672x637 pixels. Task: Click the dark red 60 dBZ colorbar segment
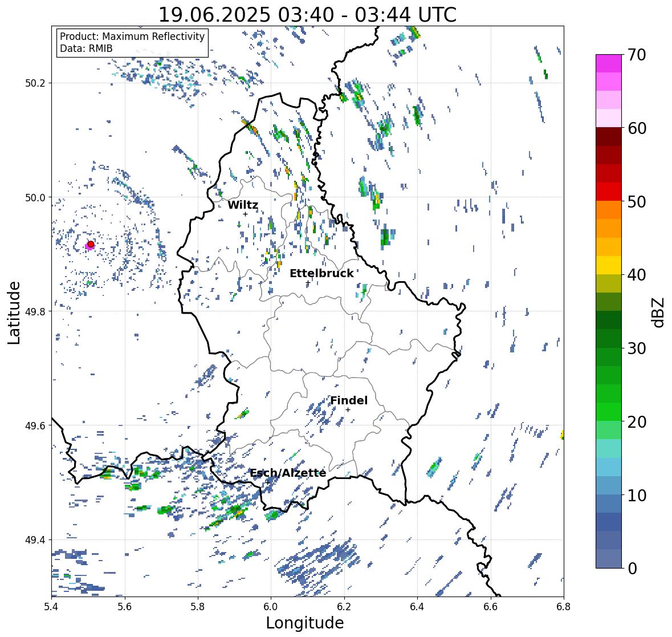click(x=609, y=136)
